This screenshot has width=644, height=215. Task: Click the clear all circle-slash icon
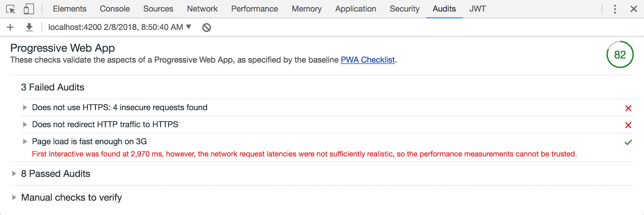coord(206,27)
